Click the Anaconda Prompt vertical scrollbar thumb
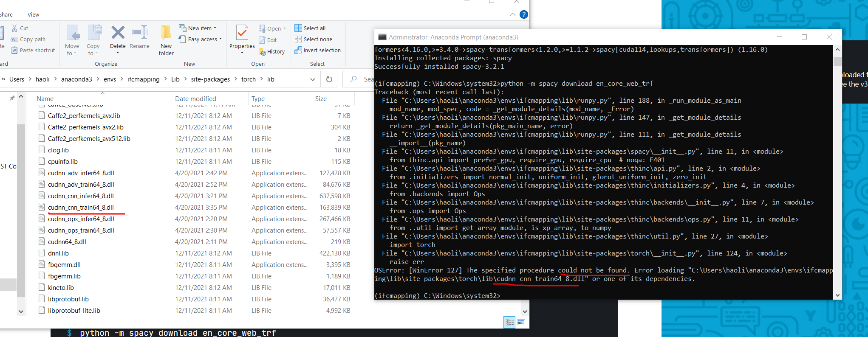Screen dimensions: 868x337 pyautogui.click(x=837, y=62)
